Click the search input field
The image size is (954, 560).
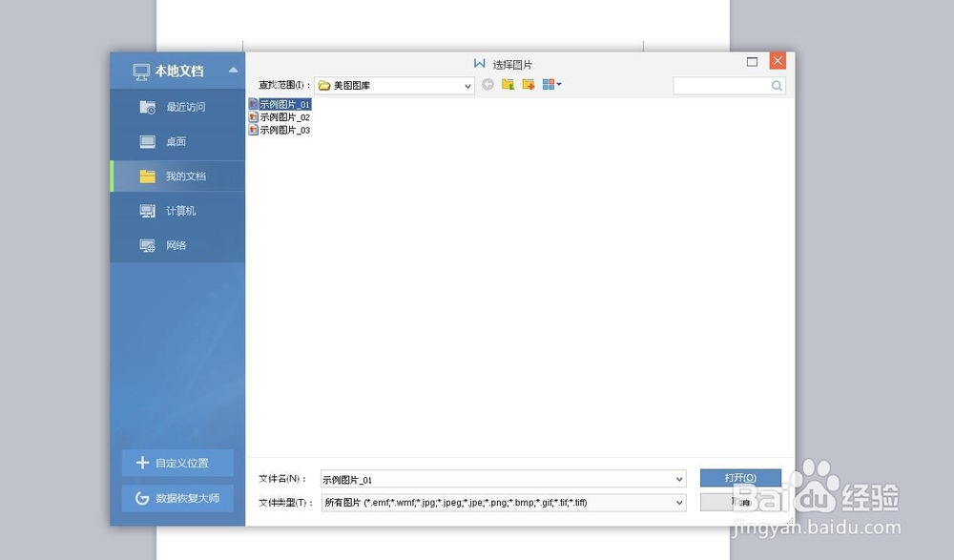[722, 86]
